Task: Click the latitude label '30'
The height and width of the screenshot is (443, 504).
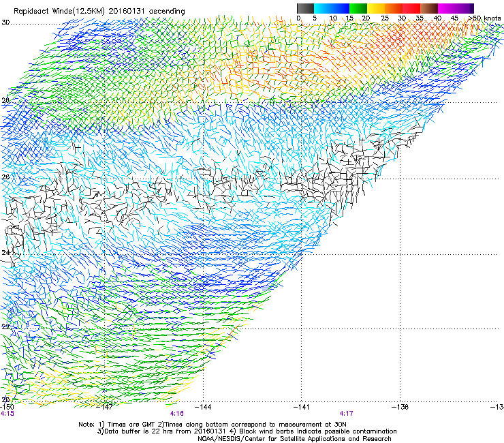Action: click(x=5, y=22)
